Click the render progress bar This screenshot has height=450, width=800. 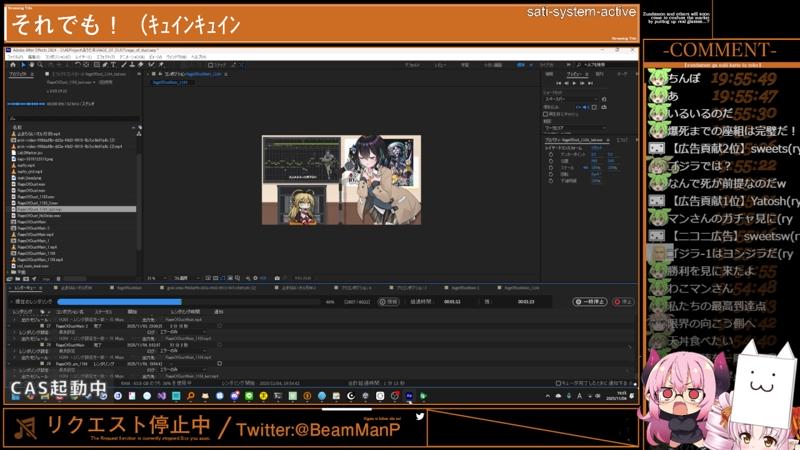click(189, 302)
